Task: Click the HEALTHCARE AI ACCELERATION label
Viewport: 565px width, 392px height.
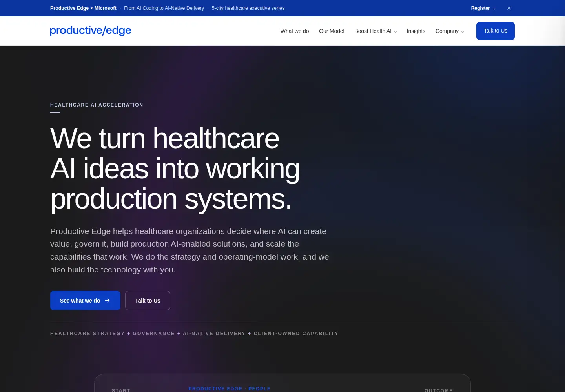Action: [97, 105]
